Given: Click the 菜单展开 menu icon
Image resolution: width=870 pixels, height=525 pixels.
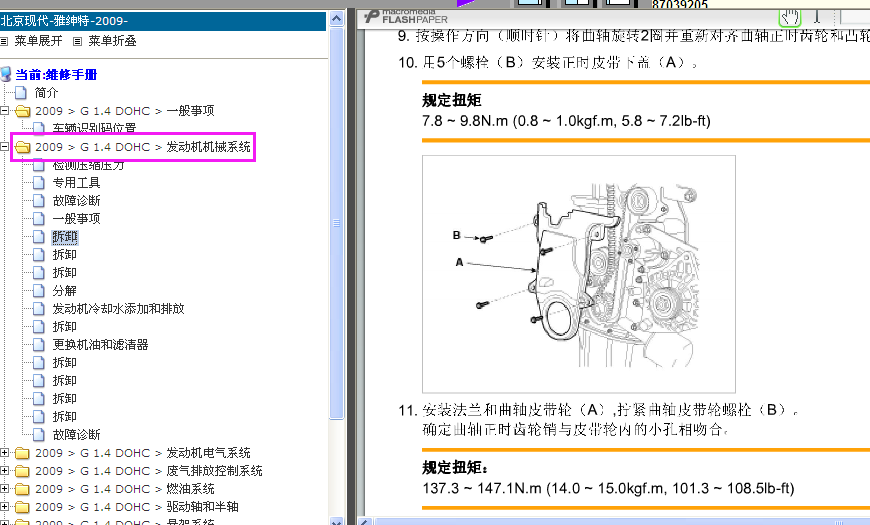Looking at the screenshot, I should tap(4, 41).
